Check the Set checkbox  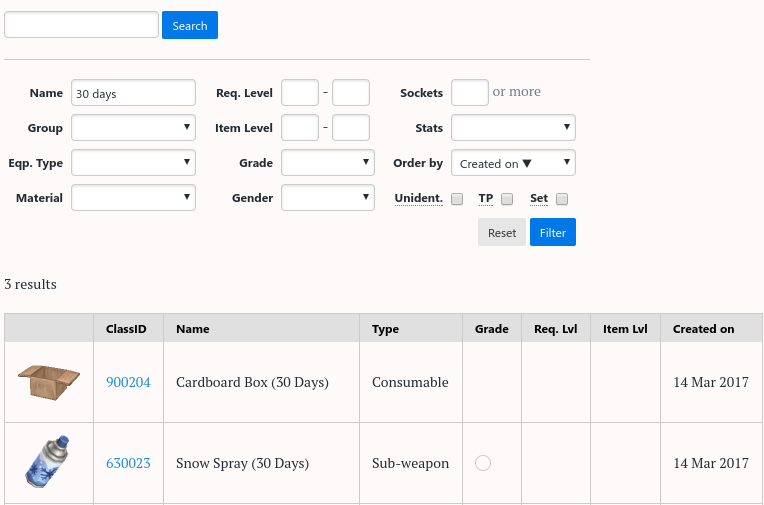[x=562, y=199]
